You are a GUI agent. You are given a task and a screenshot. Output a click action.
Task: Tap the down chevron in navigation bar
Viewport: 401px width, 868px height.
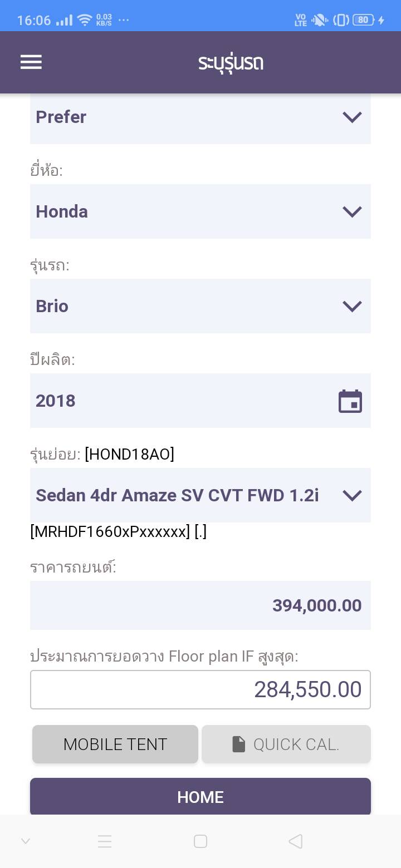pyautogui.click(x=26, y=841)
